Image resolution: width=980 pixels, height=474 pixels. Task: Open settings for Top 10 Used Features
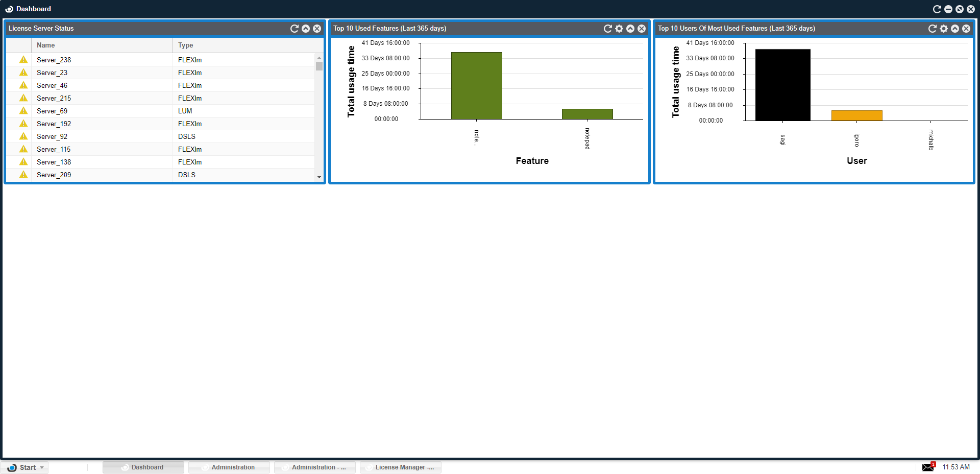pos(619,29)
